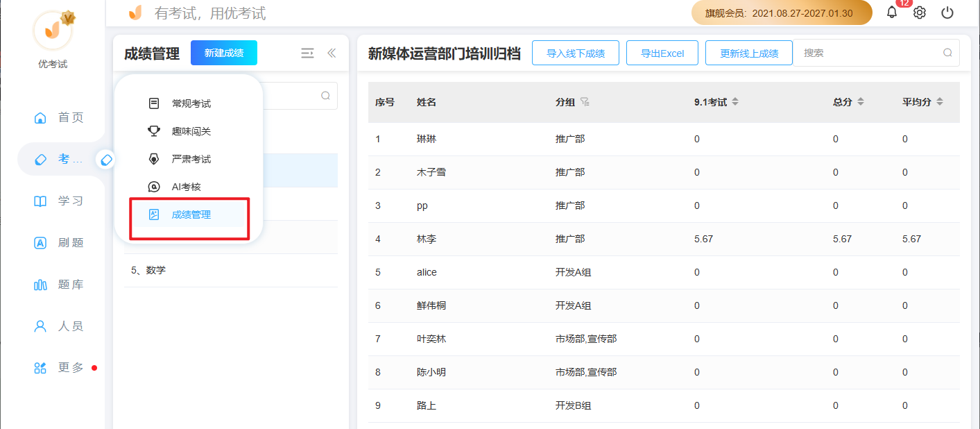Click the book icon beside 学习

40,201
